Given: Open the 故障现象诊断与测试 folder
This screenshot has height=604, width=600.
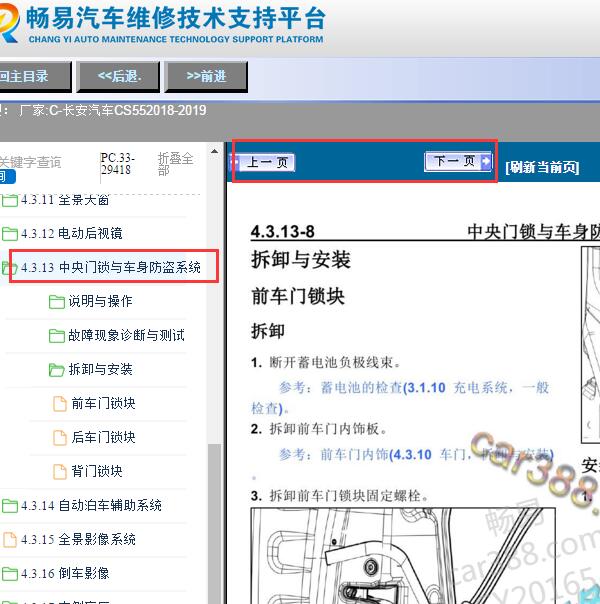Looking at the screenshot, I should tap(126, 335).
